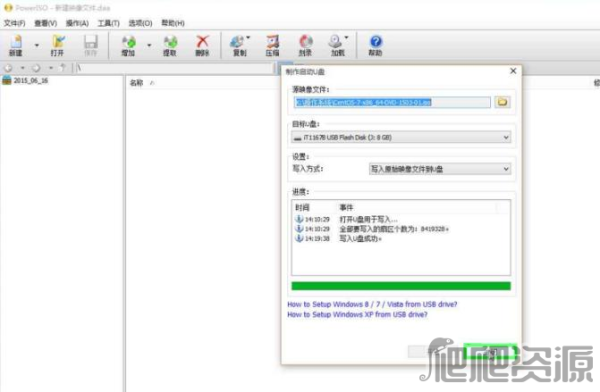Select the 2015_06_16 tree item
Image resolution: width=600 pixels, height=392 pixels.
pos(25,80)
